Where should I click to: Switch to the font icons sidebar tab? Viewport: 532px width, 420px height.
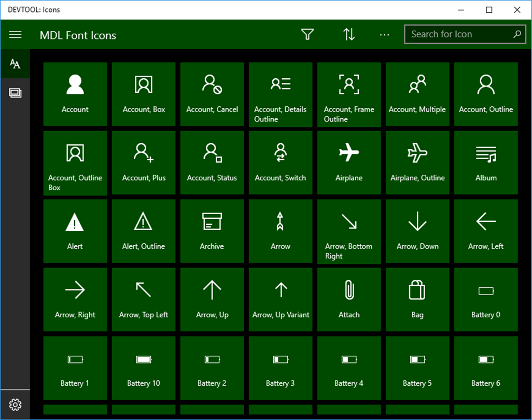pos(15,63)
